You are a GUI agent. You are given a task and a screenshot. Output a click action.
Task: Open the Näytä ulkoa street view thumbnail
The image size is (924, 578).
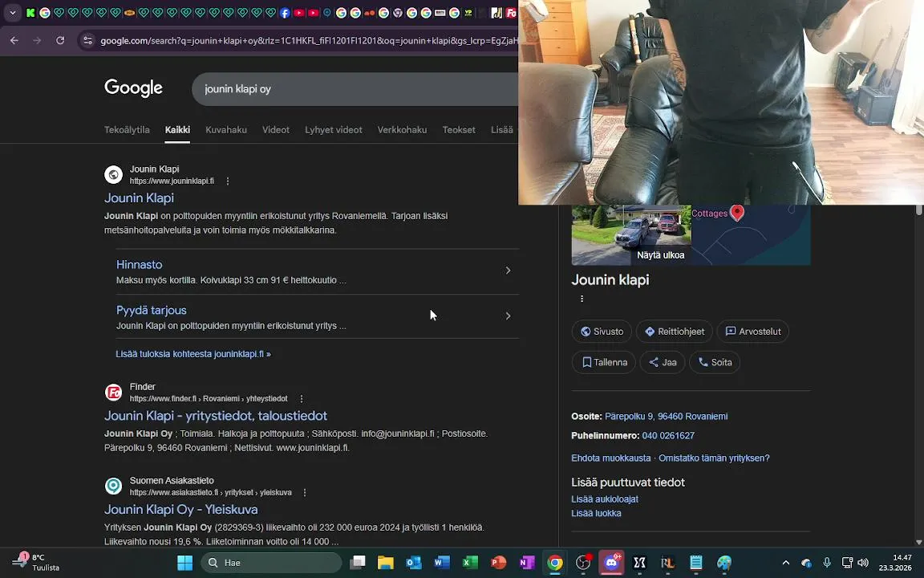(631, 234)
